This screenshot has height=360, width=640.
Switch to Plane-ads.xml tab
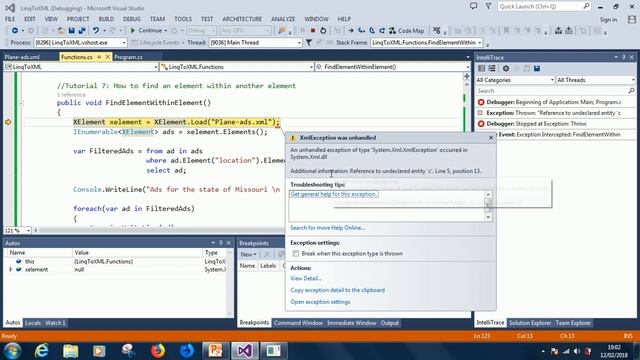pos(22,57)
